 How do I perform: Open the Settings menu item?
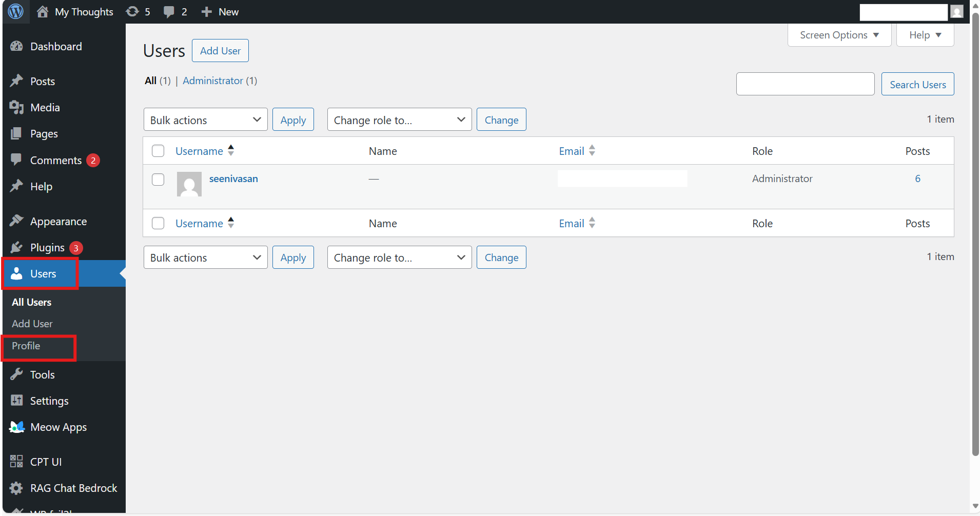[49, 401]
